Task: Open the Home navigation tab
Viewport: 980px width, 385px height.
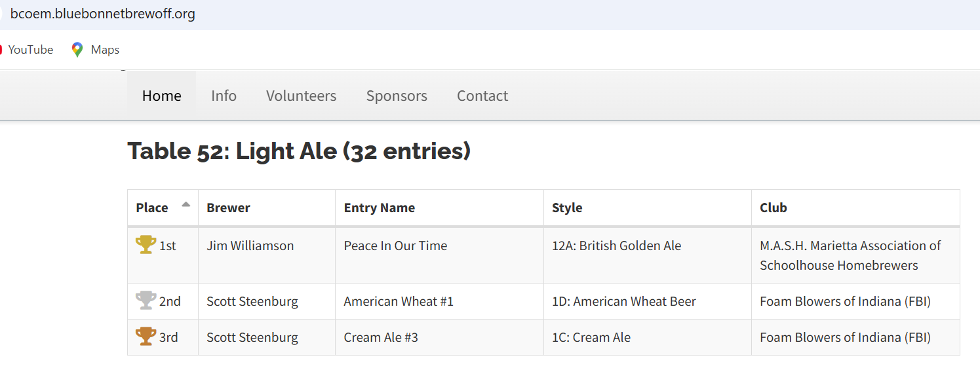Action: (x=161, y=96)
